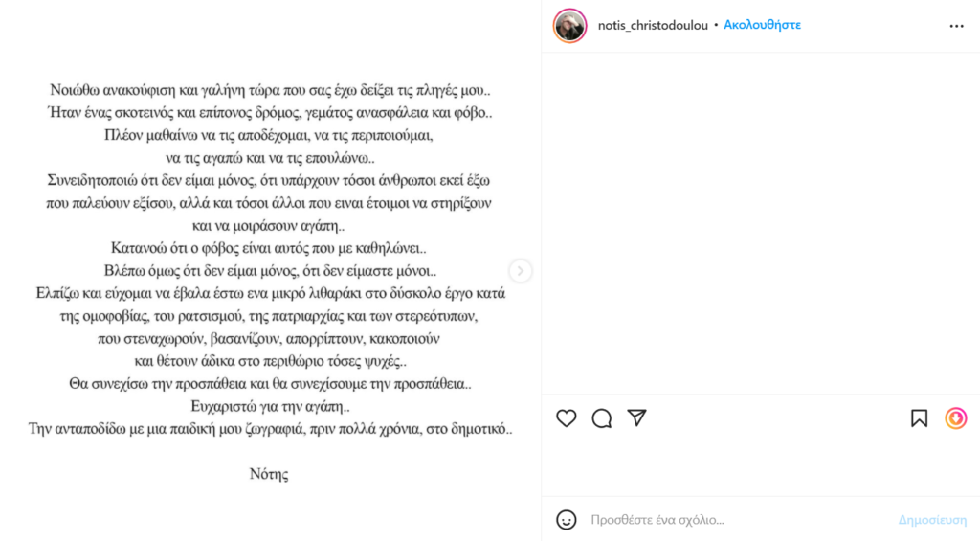Focus the Προσθέστε ένα σχόλιο comment field

(x=738, y=520)
